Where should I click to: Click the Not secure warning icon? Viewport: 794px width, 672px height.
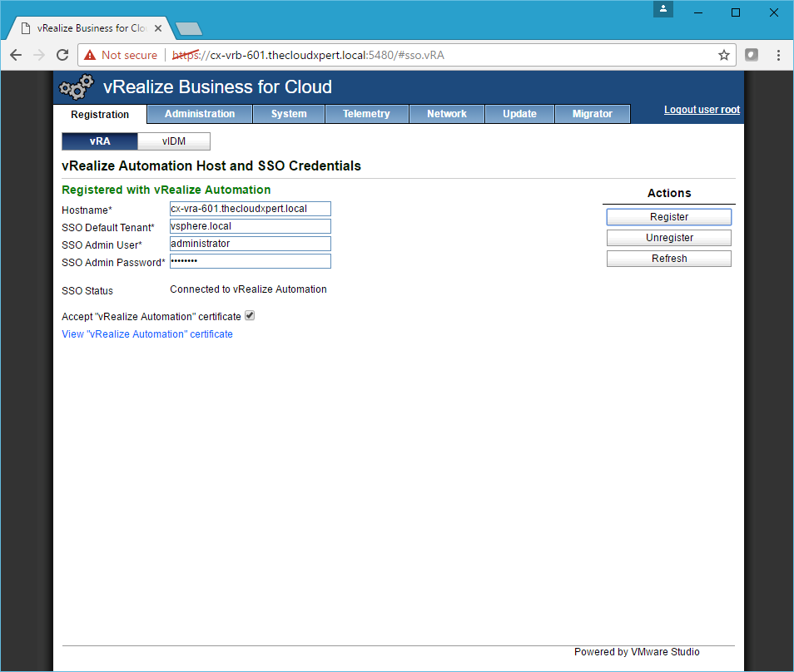pos(89,55)
